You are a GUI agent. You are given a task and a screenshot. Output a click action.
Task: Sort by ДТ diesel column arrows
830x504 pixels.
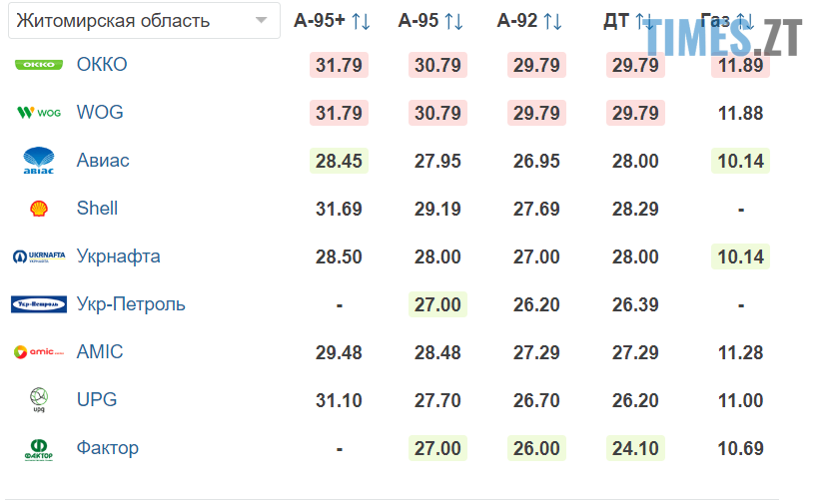(644, 21)
